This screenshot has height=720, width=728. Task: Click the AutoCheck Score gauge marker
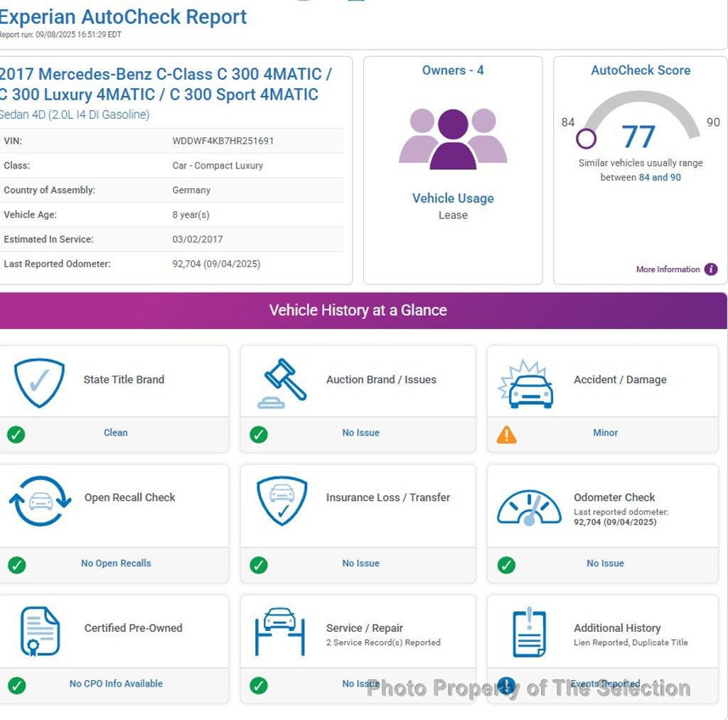586,138
